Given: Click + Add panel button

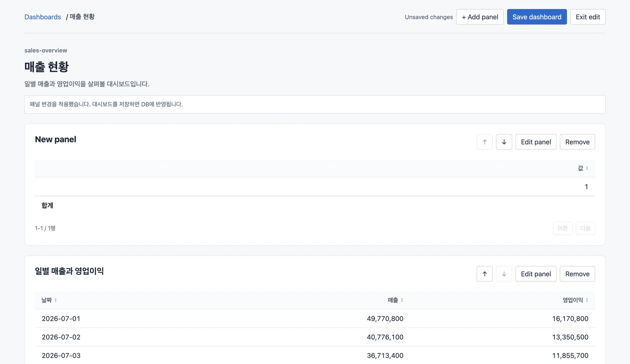Looking at the screenshot, I should [x=480, y=17].
